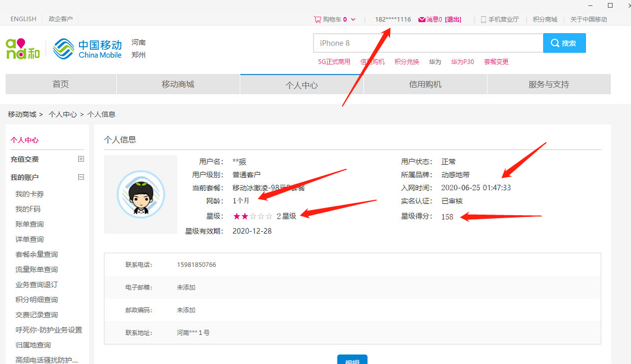
Task: Go to the 首页 navigation tab
Action: point(60,84)
